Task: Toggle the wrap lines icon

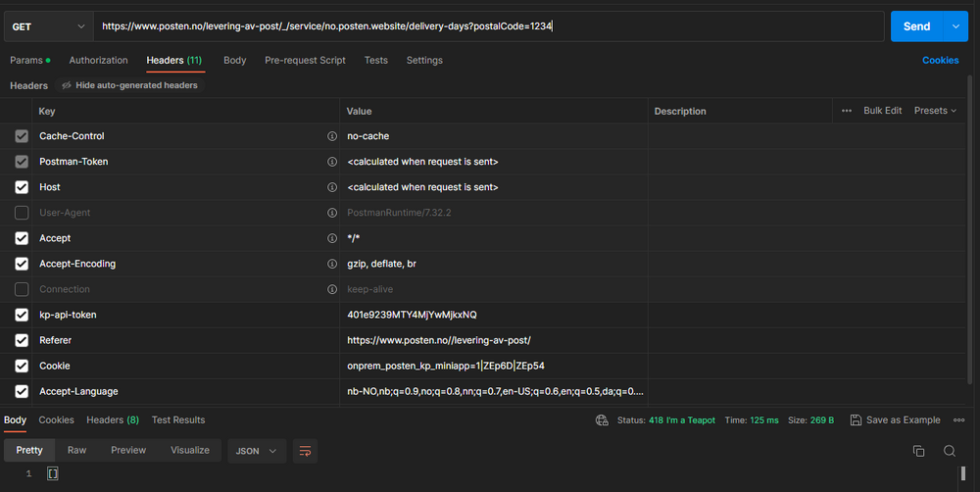Action: pyautogui.click(x=305, y=451)
